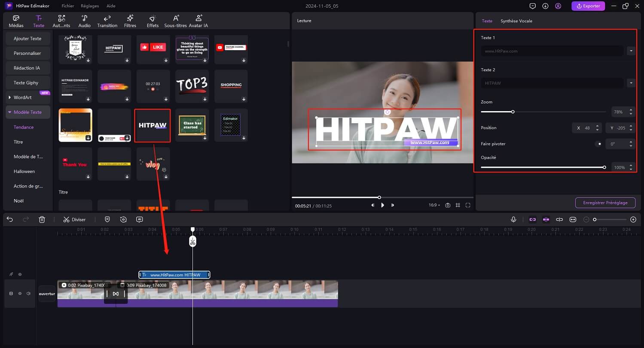Select the TOP3 text template thumbnail

pyautogui.click(x=192, y=86)
